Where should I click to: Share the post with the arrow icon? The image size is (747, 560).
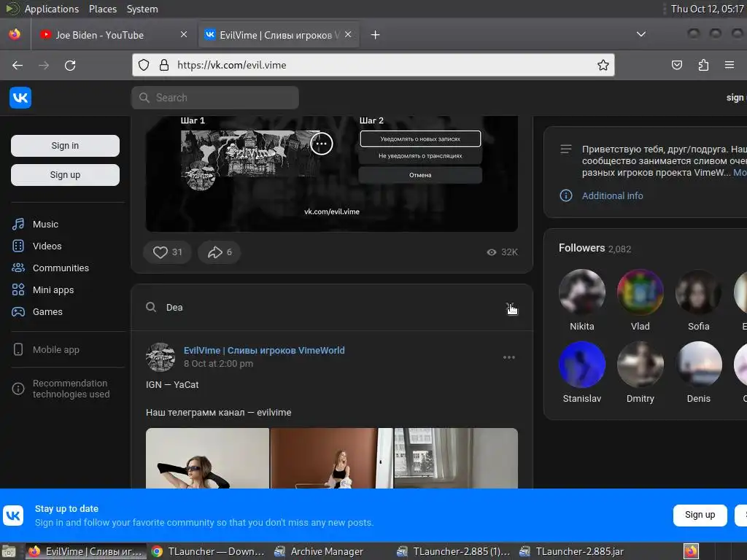pyautogui.click(x=219, y=252)
